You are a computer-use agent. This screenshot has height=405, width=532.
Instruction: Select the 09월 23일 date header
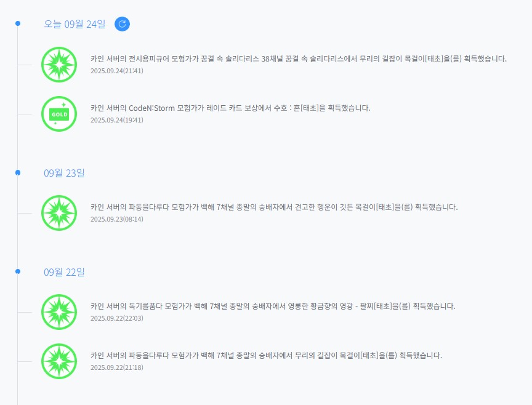64,173
